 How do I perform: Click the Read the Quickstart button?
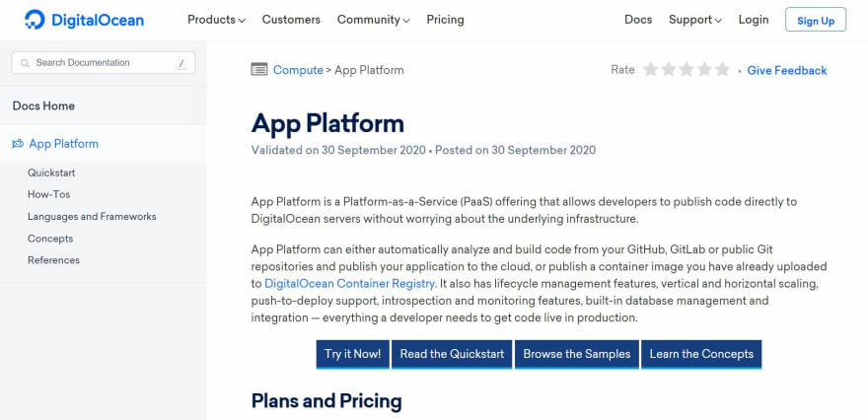[453, 354]
